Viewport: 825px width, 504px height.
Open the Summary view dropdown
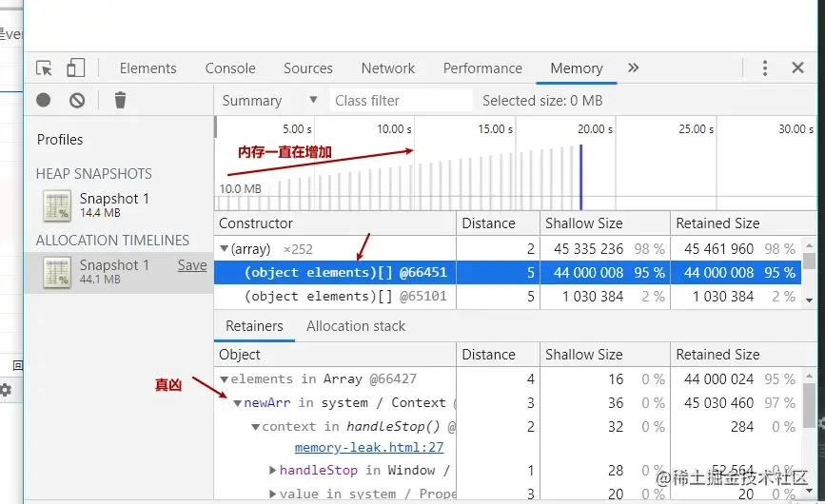tap(269, 101)
